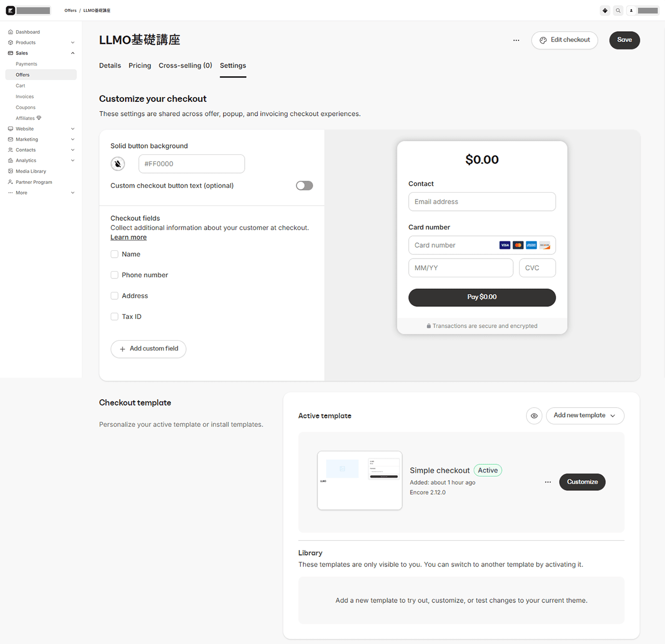The width and height of the screenshot is (665, 644).
Task: Check the Phone number checkout field
Action: 114,275
